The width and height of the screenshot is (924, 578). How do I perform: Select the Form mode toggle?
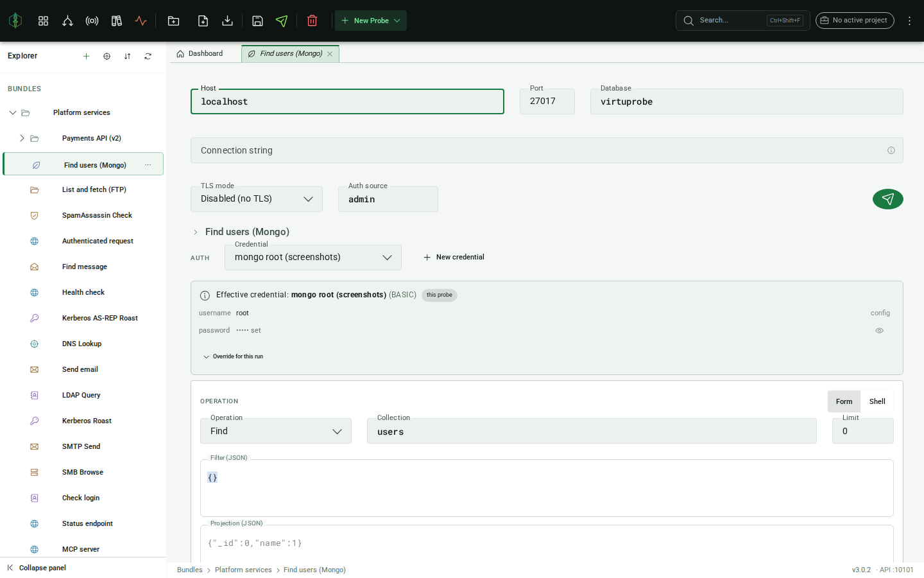tap(844, 401)
